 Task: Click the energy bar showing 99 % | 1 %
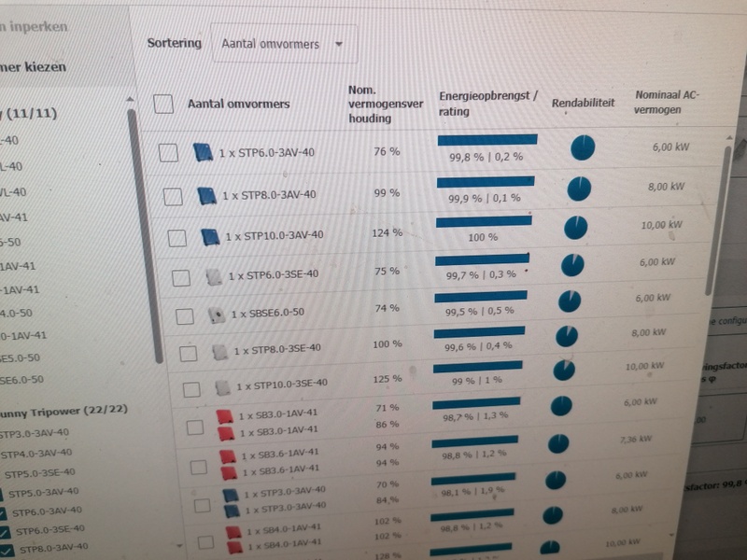pos(478,367)
